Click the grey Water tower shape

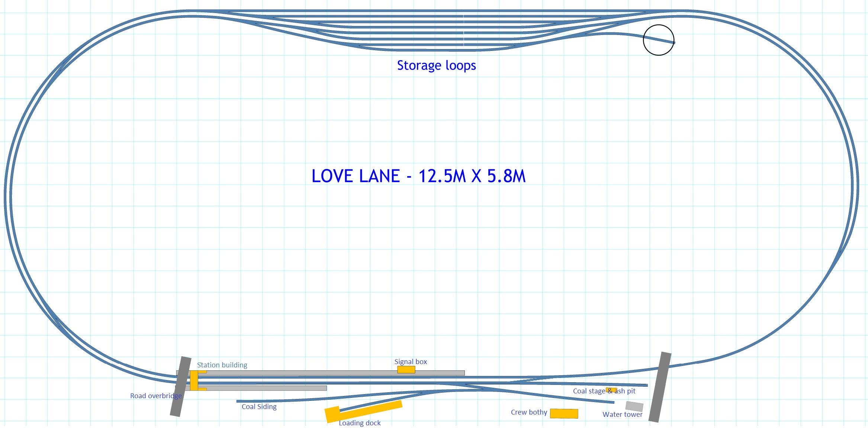click(x=634, y=406)
